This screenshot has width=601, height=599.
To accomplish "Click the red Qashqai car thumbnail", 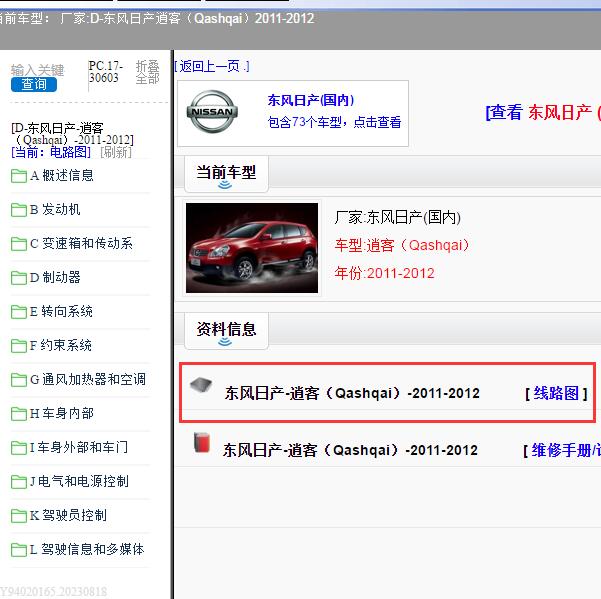I will coord(252,248).
